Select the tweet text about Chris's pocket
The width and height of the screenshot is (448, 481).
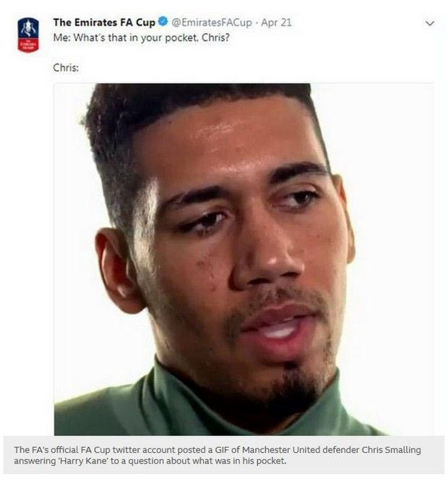point(141,38)
